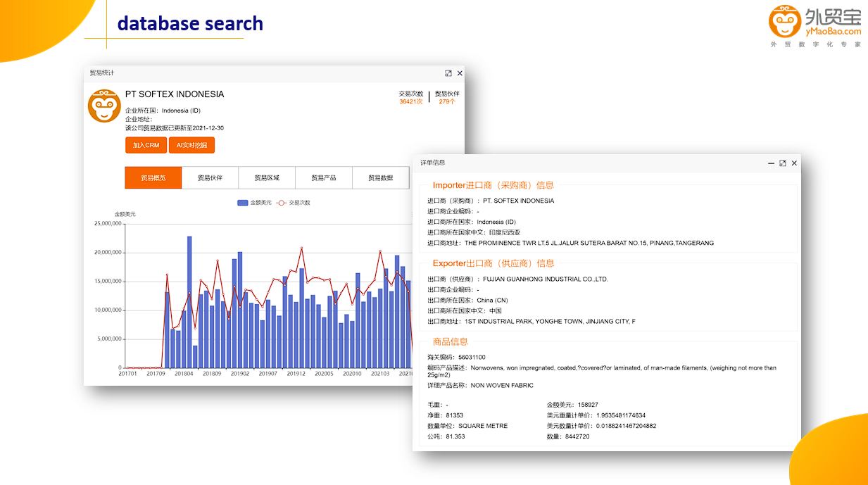Click the 加入CRM button
Image resolution: width=868 pixels, height=485 pixels.
point(146,145)
